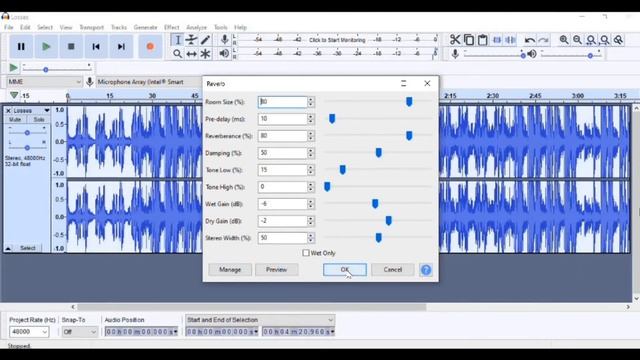640x360 pixels.
Task: Pick the Multi-tool asterisk
Action: click(x=205, y=54)
